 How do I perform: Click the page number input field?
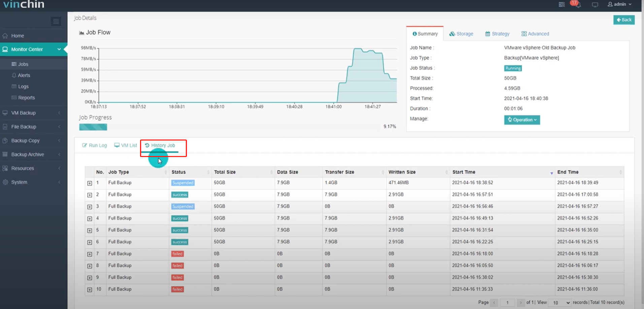[x=507, y=303]
